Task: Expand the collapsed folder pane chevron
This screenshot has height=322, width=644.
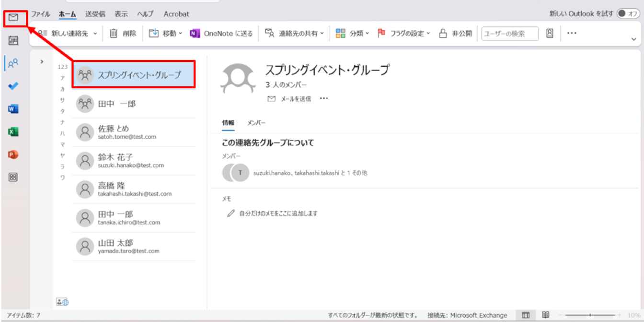Action: click(42, 61)
